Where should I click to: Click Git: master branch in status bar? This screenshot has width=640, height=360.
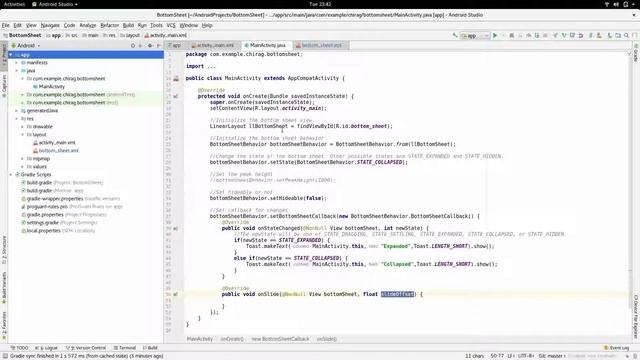tap(551, 356)
